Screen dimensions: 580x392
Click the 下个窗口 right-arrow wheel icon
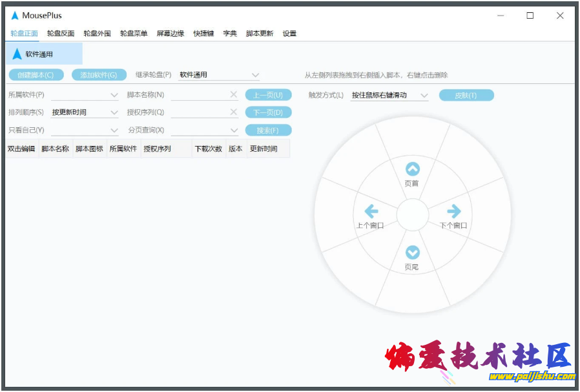(454, 211)
